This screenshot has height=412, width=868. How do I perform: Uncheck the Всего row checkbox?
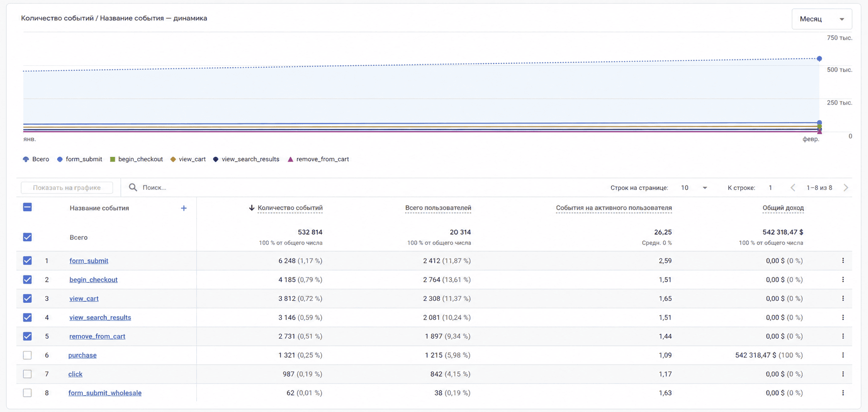27,237
